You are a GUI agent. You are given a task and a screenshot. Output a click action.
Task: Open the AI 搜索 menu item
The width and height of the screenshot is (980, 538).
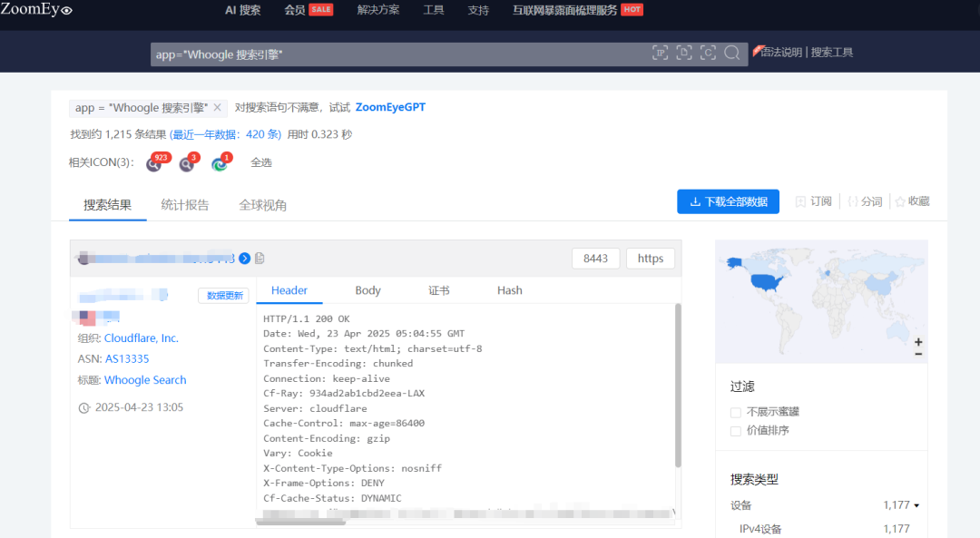242,10
